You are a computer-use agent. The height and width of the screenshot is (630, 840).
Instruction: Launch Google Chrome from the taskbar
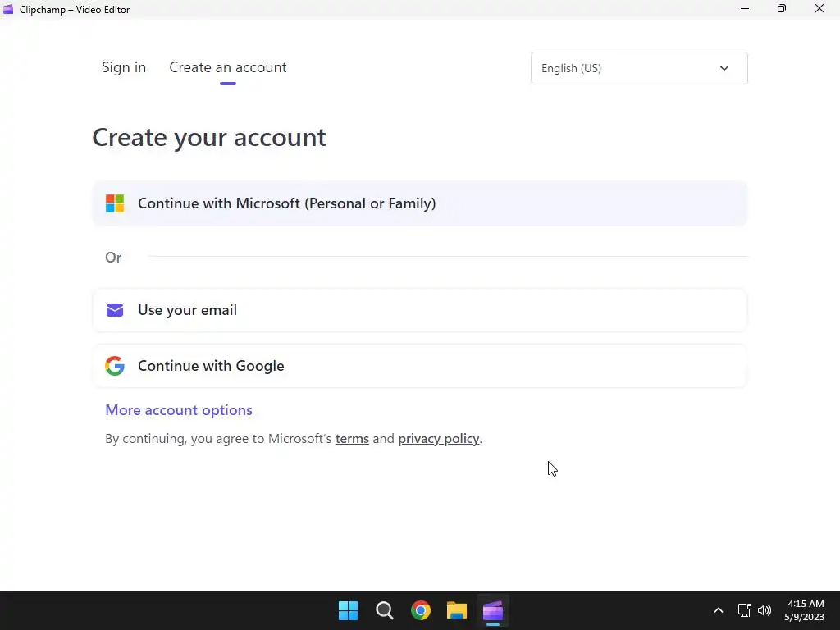pos(421,610)
